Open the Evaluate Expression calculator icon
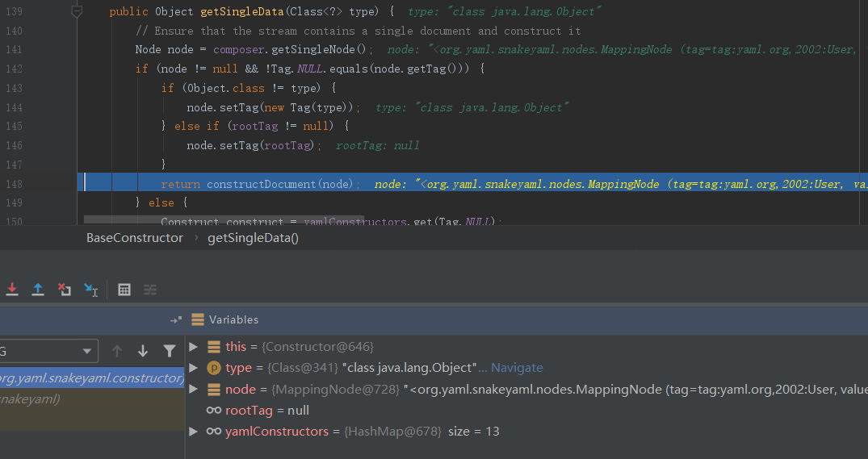 pos(124,290)
